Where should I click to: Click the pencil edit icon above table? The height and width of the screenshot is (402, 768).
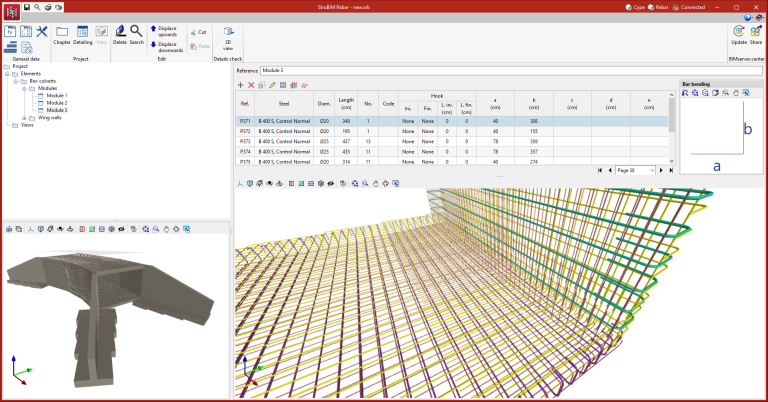272,85
